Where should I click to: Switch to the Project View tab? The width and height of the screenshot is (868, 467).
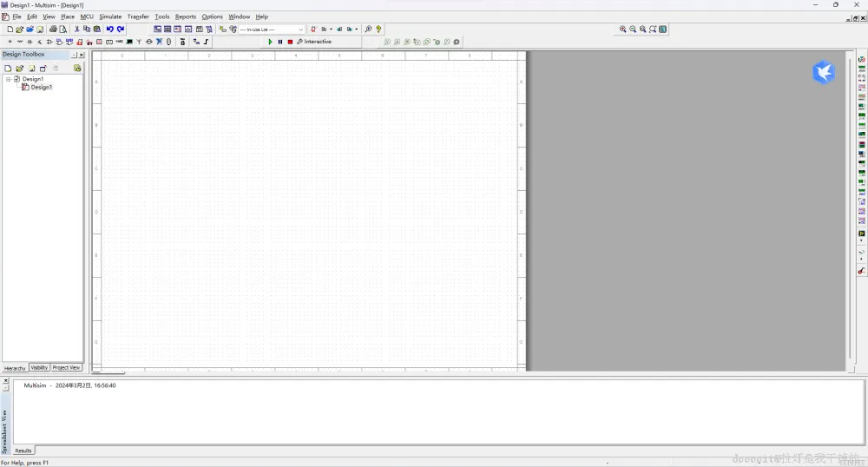click(67, 367)
